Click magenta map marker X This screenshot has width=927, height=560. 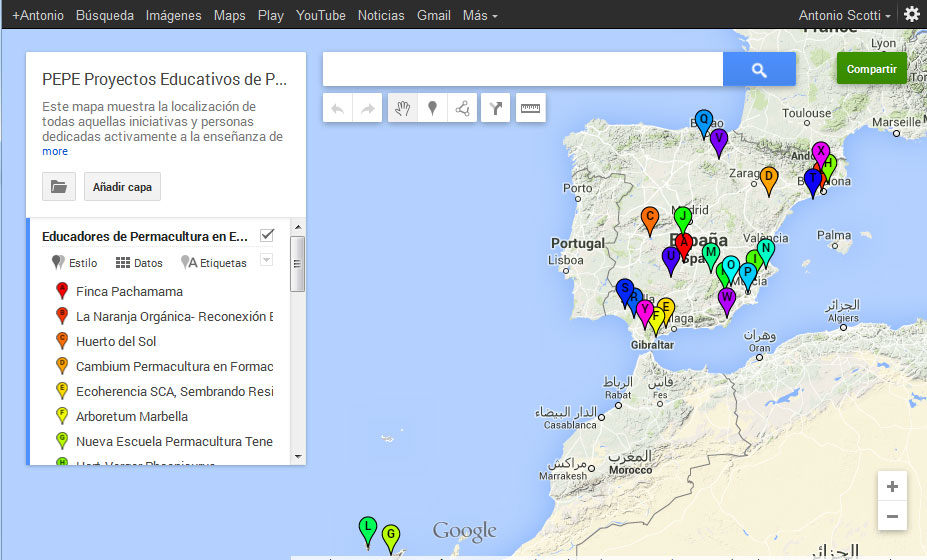pyautogui.click(x=821, y=153)
